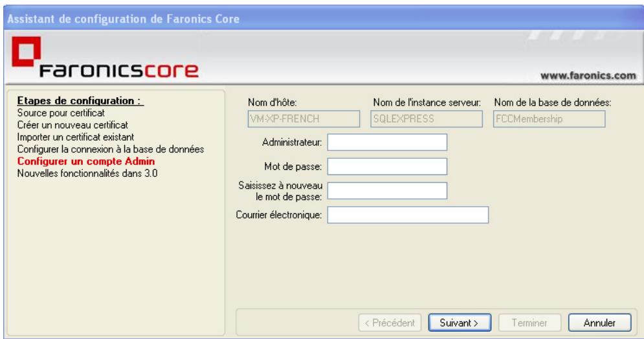Focus the Mot de passe field

click(387, 167)
